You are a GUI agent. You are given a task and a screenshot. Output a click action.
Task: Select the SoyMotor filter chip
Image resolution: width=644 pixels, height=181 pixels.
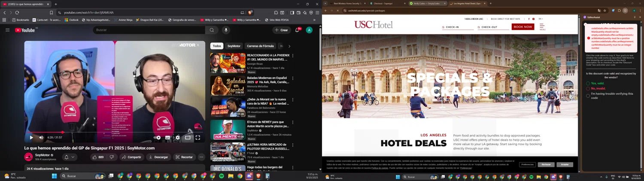tap(234, 46)
